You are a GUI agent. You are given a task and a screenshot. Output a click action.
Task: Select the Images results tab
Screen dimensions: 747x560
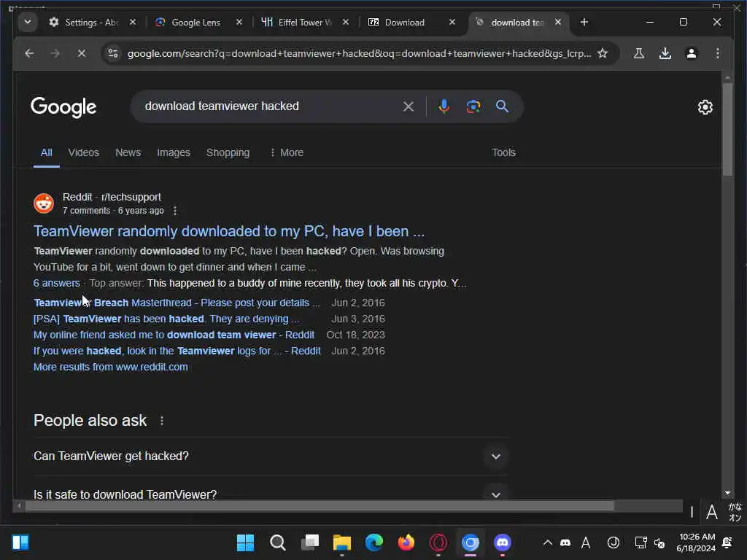pos(174,152)
